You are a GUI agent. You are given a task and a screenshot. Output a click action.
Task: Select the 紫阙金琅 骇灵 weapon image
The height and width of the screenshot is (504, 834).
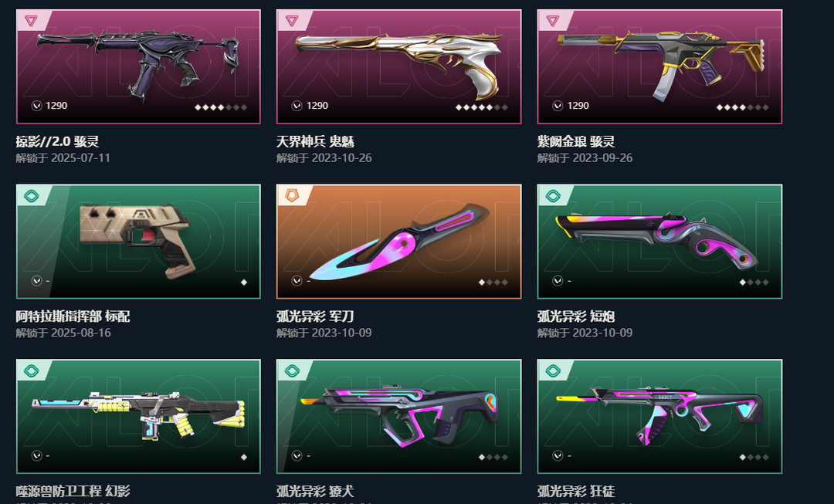click(x=661, y=63)
